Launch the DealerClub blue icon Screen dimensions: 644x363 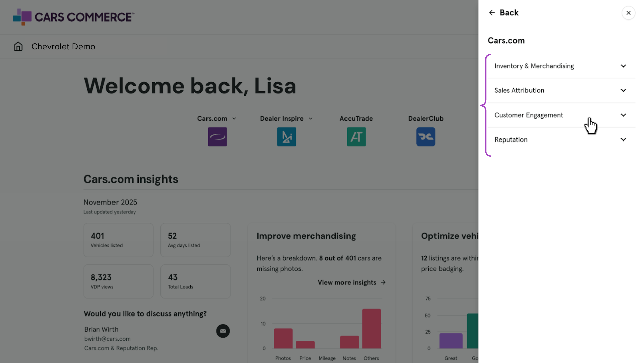426,137
